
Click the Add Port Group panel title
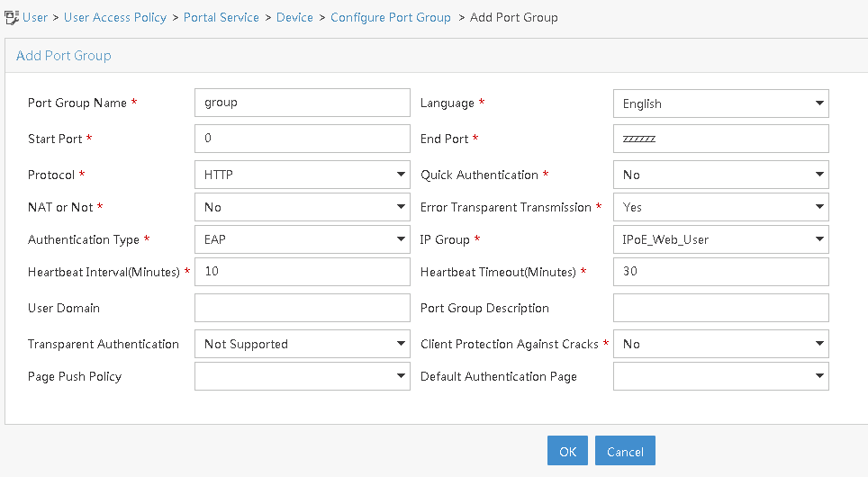point(64,56)
